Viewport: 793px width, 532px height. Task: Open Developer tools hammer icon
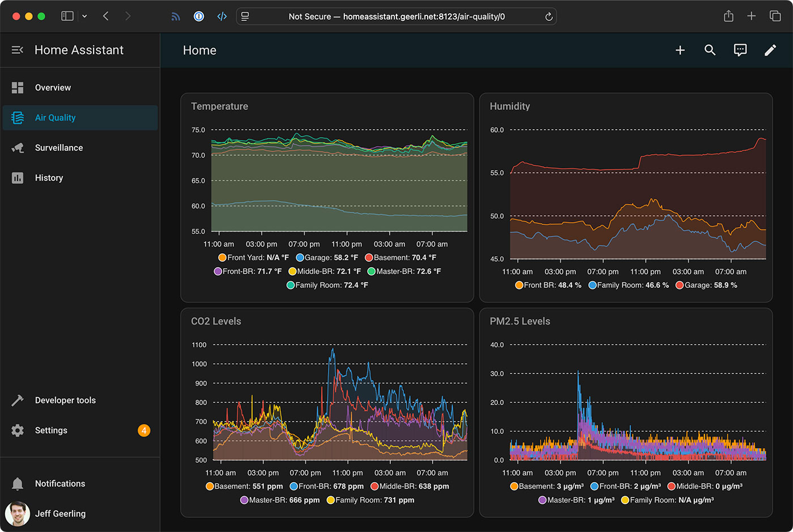(x=18, y=401)
